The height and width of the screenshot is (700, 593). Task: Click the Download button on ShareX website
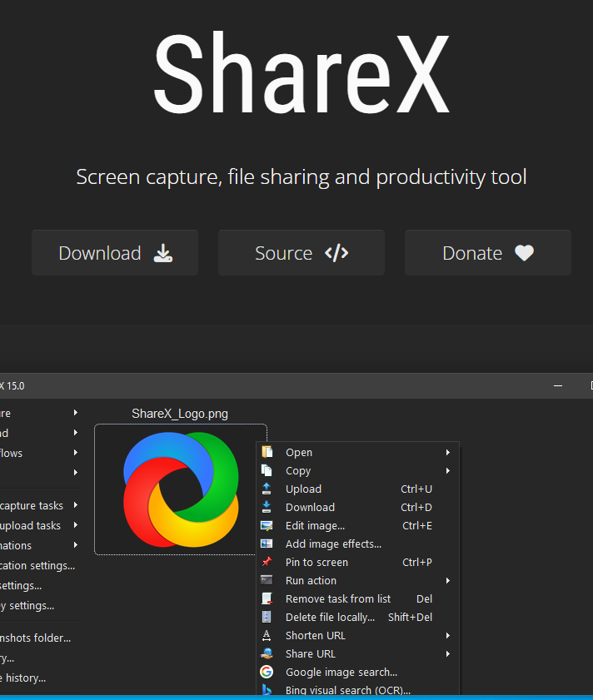coord(115,253)
